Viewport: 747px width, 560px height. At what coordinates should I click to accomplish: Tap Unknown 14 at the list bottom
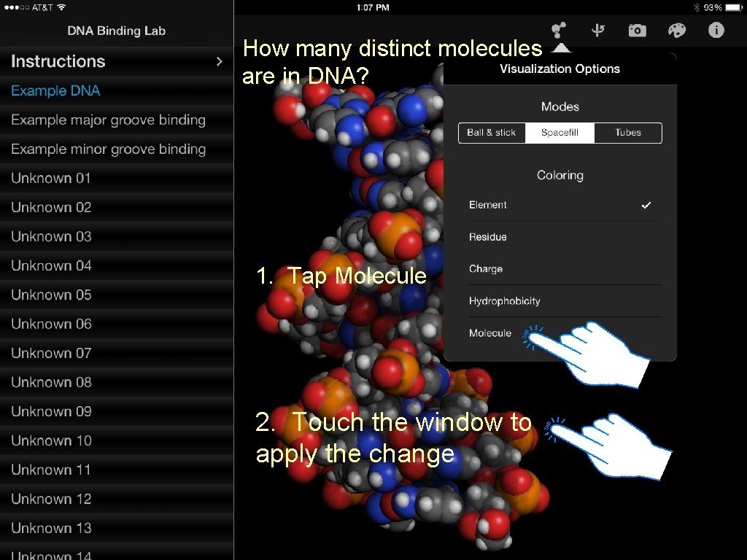51,555
